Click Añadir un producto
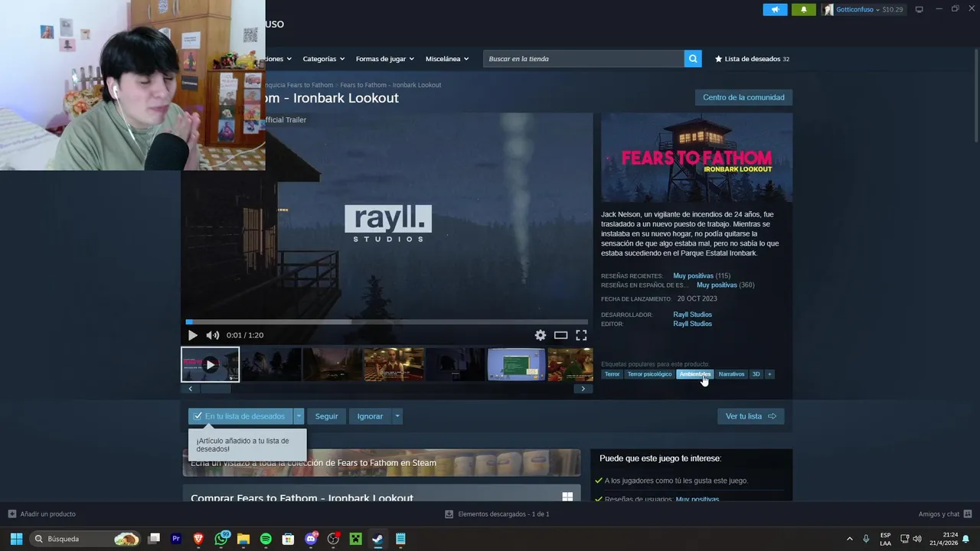Image resolution: width=980 pixels, height=551 pixels. coord(41,514)
